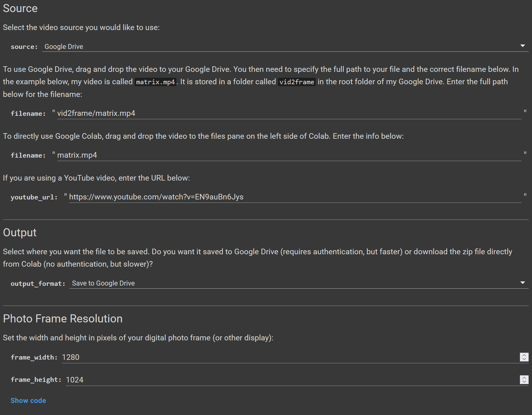Click the Source section heading
The height and width of the screenshot is (415, 532).
(x=20, y=8)
